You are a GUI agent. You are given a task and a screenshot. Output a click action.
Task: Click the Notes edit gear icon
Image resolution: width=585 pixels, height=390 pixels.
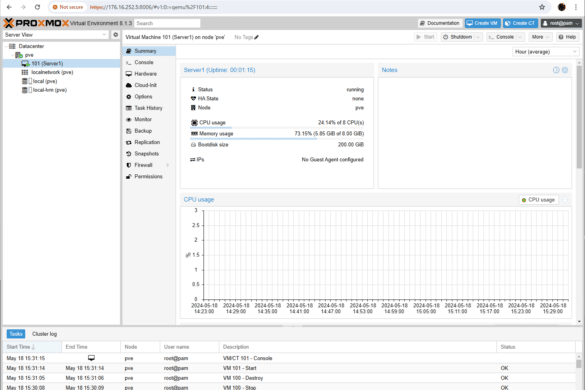pyautogui.click(x=565, y=70)
